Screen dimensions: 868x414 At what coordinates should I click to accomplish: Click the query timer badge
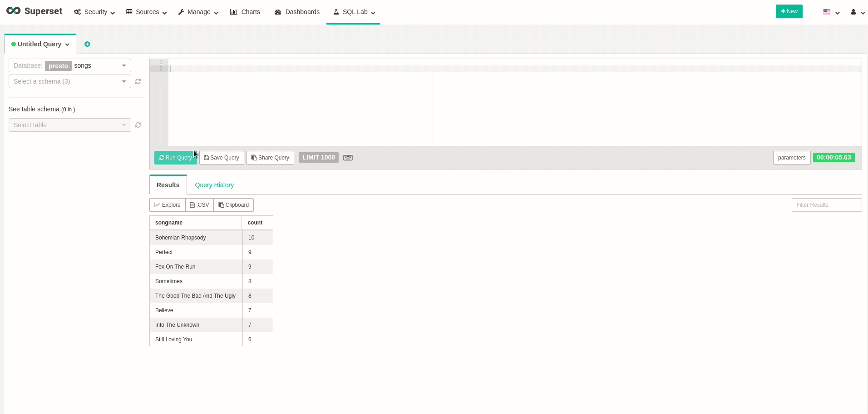(834, 158)
